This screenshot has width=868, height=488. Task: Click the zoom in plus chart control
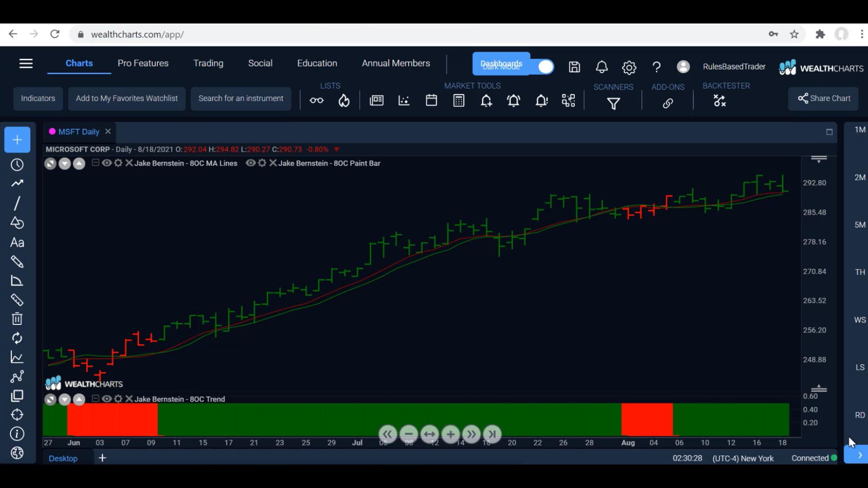pyautogui.click(x=450, y=434)
